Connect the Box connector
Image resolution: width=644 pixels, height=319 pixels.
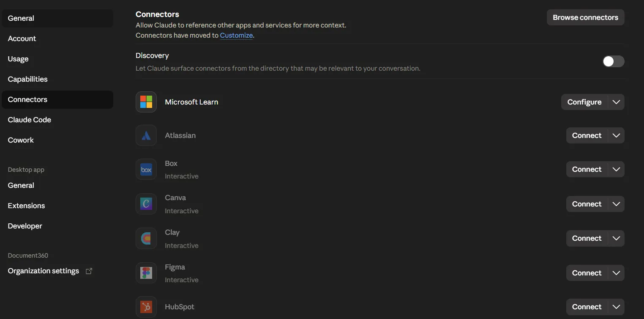(587, 169)
